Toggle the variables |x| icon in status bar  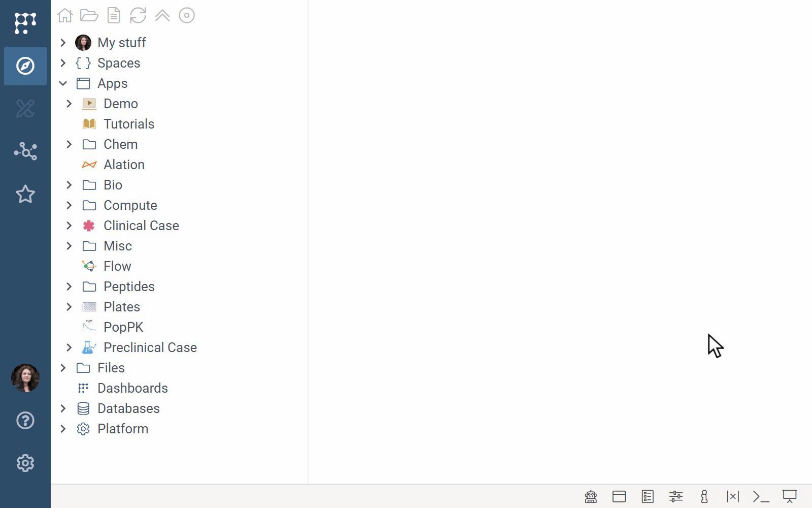click(733, 496)
